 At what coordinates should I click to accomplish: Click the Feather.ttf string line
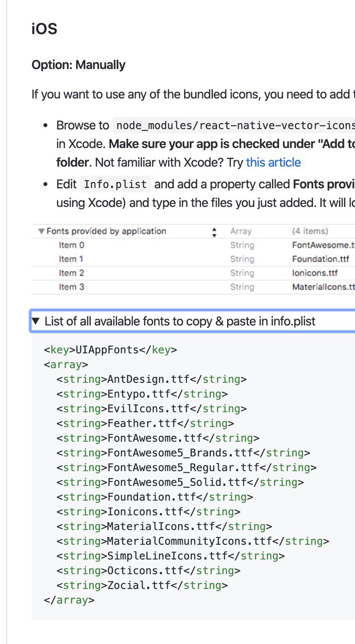[x=145, y=423]
